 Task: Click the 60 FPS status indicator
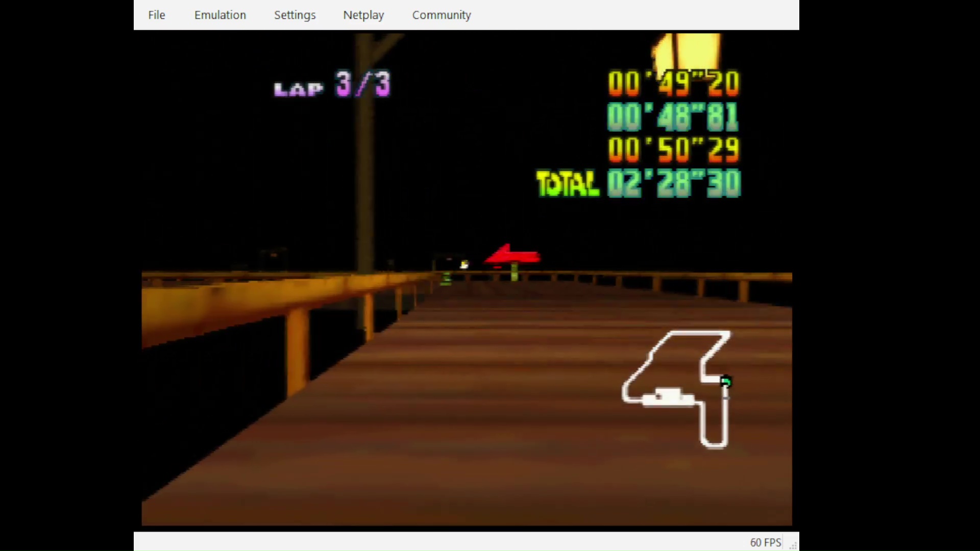point(765,542)
